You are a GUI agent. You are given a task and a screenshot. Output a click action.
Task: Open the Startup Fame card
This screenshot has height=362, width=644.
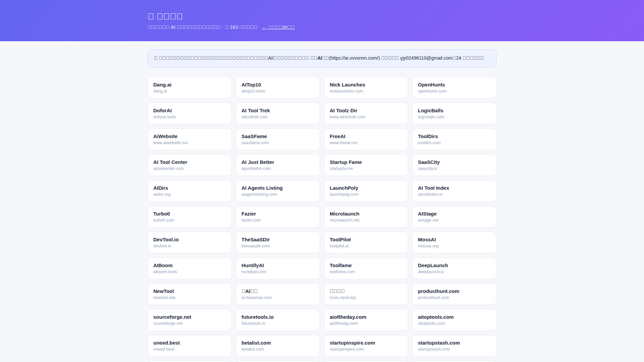coord(366,165)
